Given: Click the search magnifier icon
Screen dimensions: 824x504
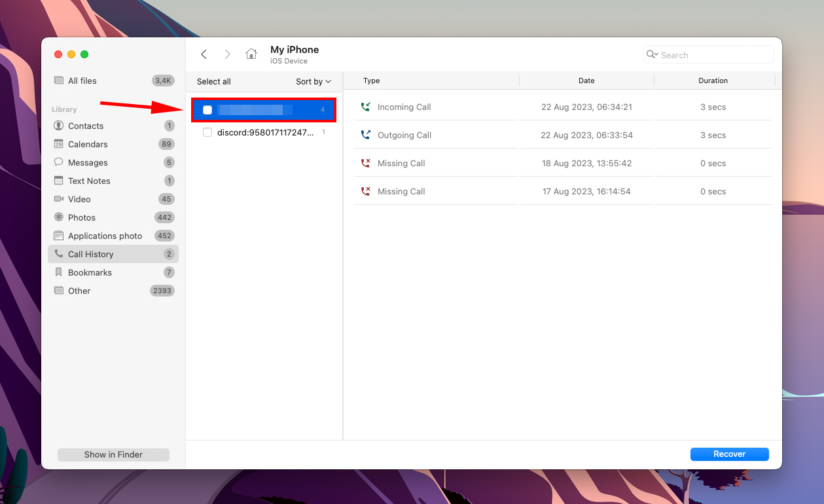Looking at the screenshot, I should (x=652, y=54).
